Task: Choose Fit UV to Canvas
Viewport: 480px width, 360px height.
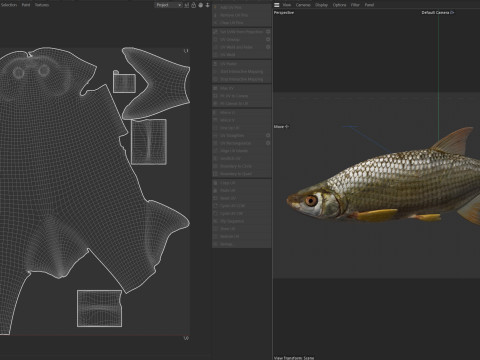Action: [x=242, y=96]
